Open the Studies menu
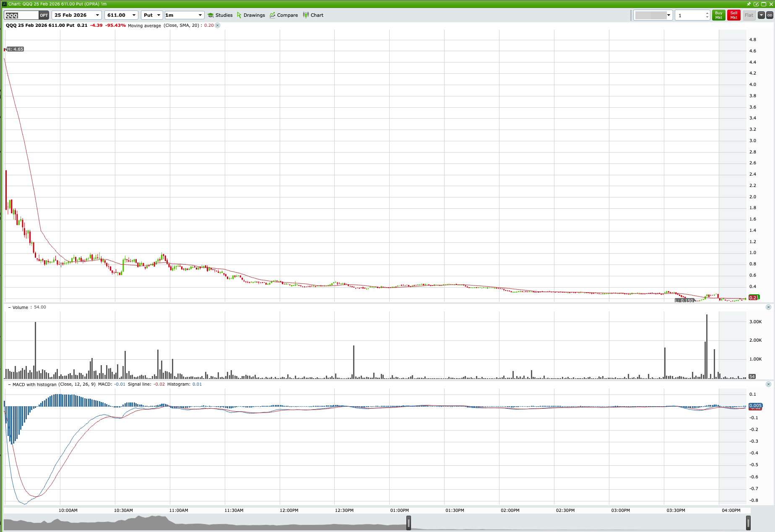 pyautogui.click(x=220, y=15)
